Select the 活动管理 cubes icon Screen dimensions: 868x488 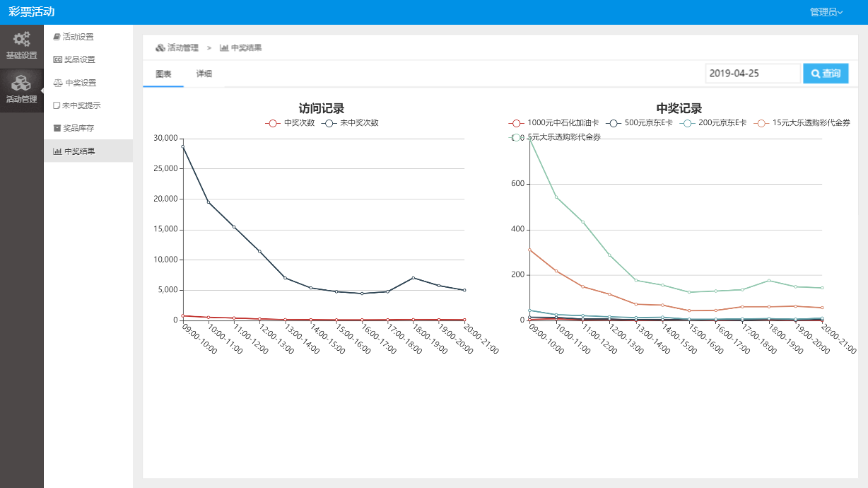(22, 83)
